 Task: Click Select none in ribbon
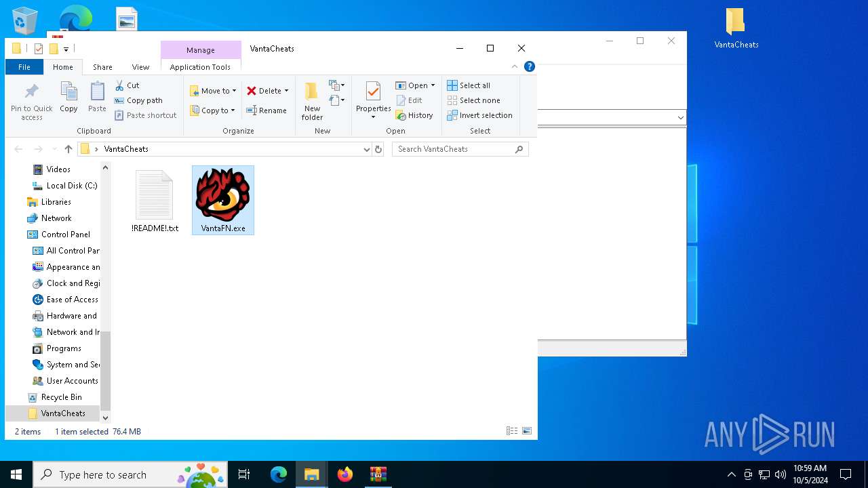tap(473, 100)
